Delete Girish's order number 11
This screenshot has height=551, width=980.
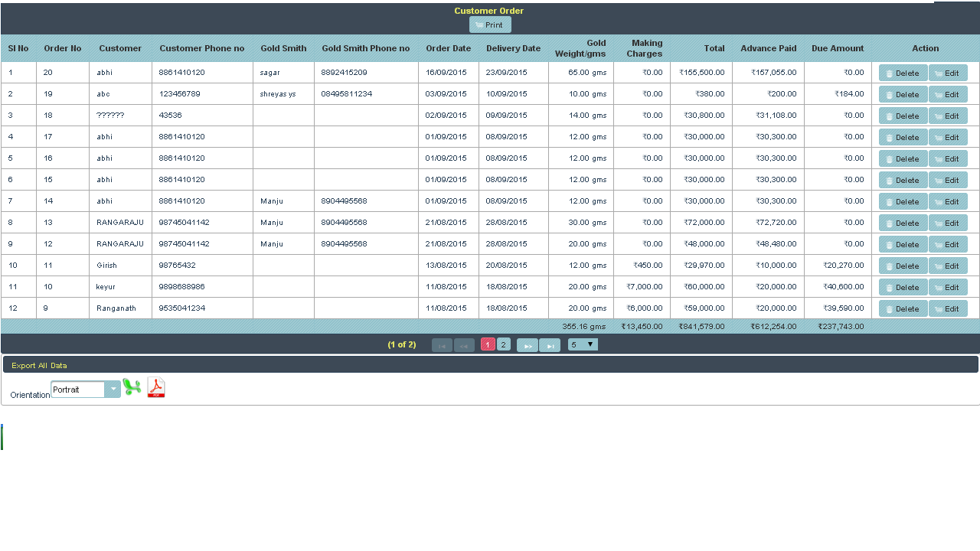click(x=903, y=266)
